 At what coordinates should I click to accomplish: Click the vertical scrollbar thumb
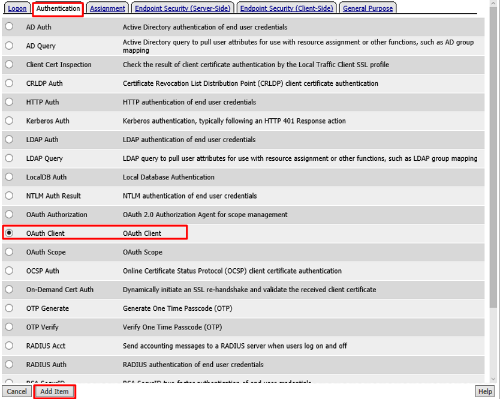click(x=493, y=158)
